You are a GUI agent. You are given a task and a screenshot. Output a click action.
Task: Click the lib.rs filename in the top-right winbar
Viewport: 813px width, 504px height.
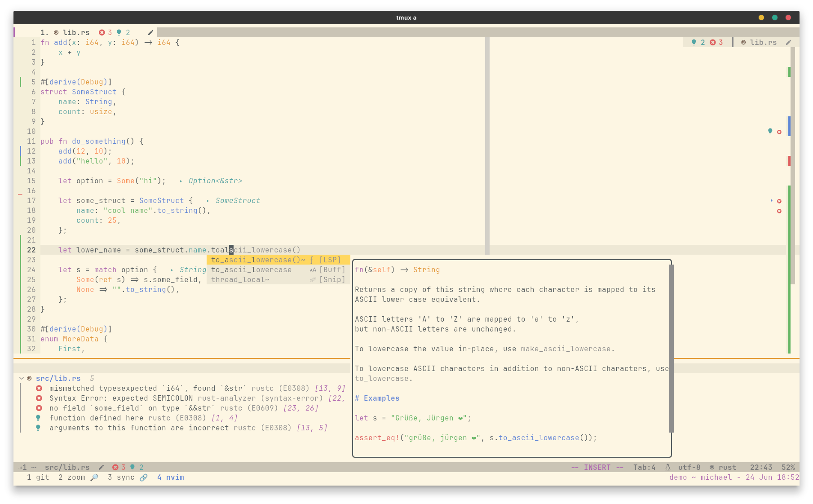point(763,42)
